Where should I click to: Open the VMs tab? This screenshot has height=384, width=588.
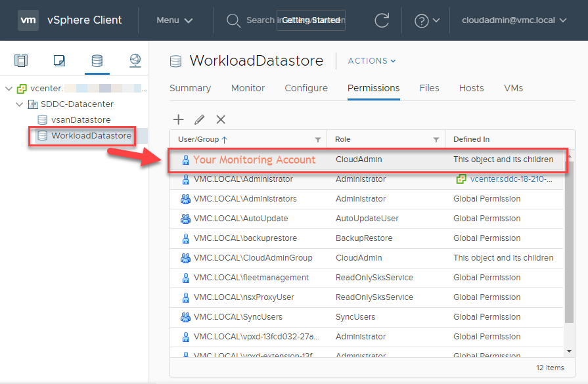[513, 88]
